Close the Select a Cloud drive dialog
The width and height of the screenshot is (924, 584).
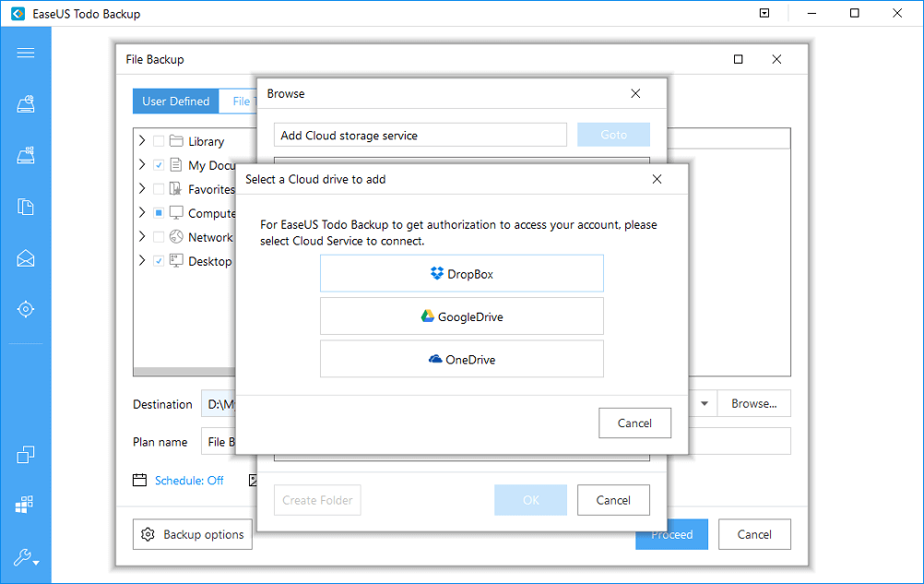pos(657,179)
